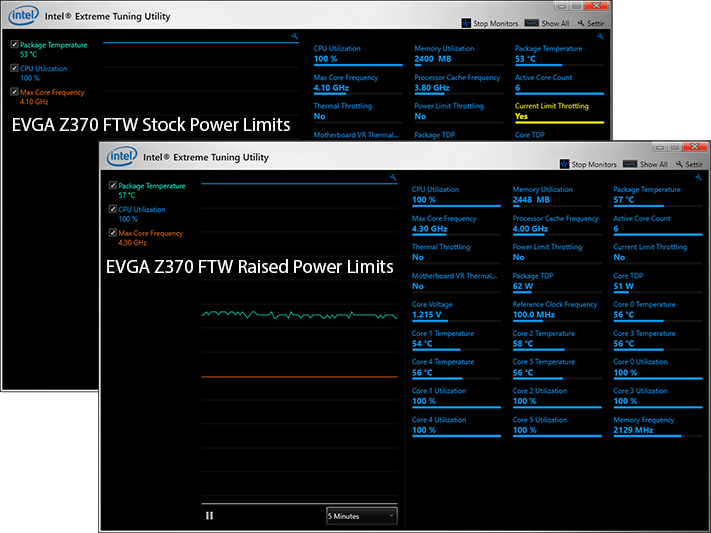Click Show All label in front window
This screenshot has height=533, width=711.
[653, 164]
